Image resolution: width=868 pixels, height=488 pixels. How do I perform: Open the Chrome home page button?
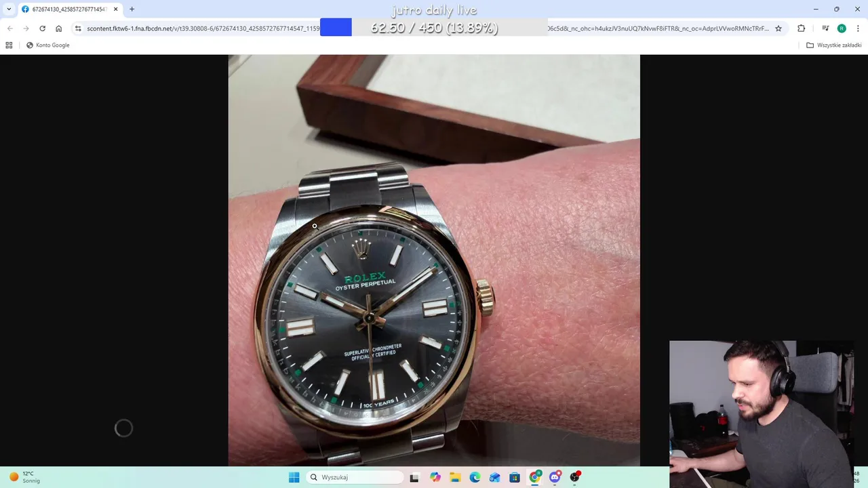[x=59, y=28]
